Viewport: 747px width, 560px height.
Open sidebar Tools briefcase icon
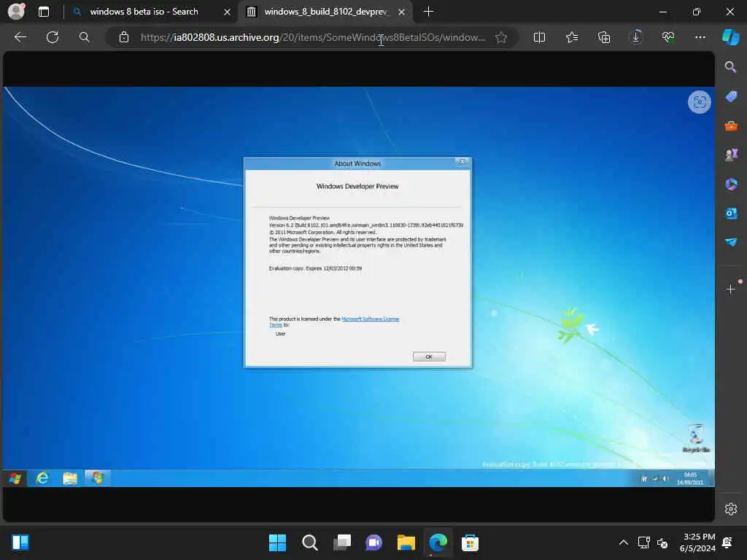pos(731,125)
